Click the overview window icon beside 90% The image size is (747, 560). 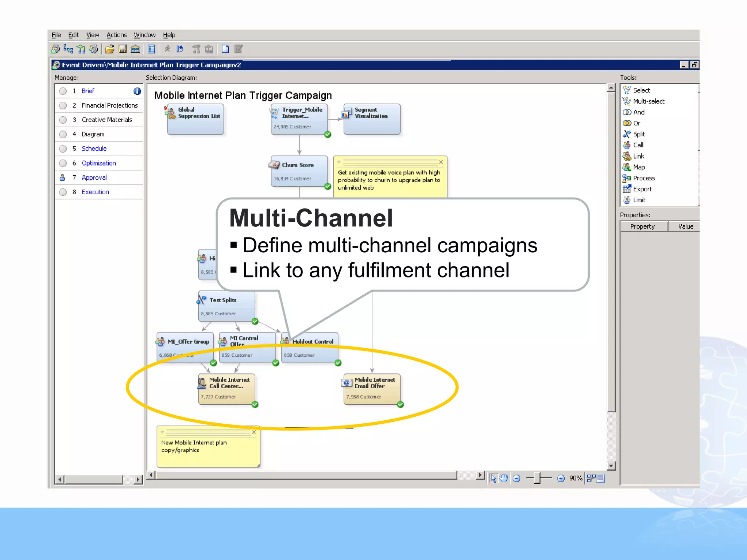[601, 478]
